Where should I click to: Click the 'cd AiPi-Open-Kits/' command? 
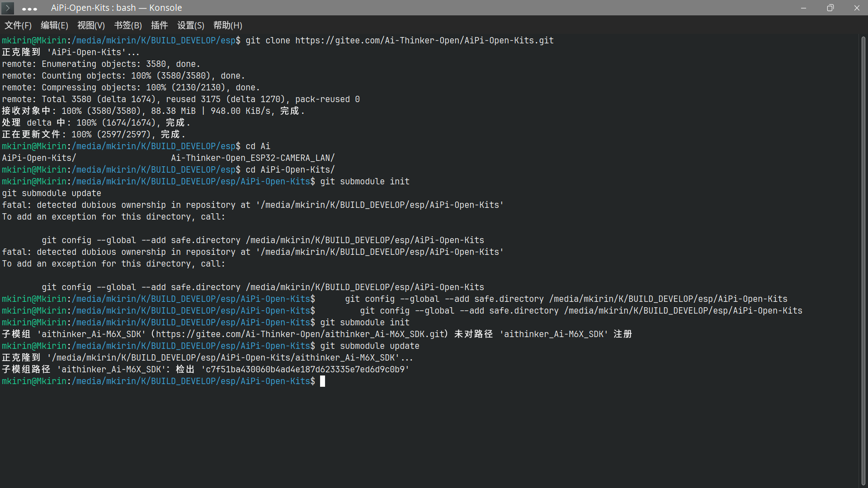[x=290, y=170]
